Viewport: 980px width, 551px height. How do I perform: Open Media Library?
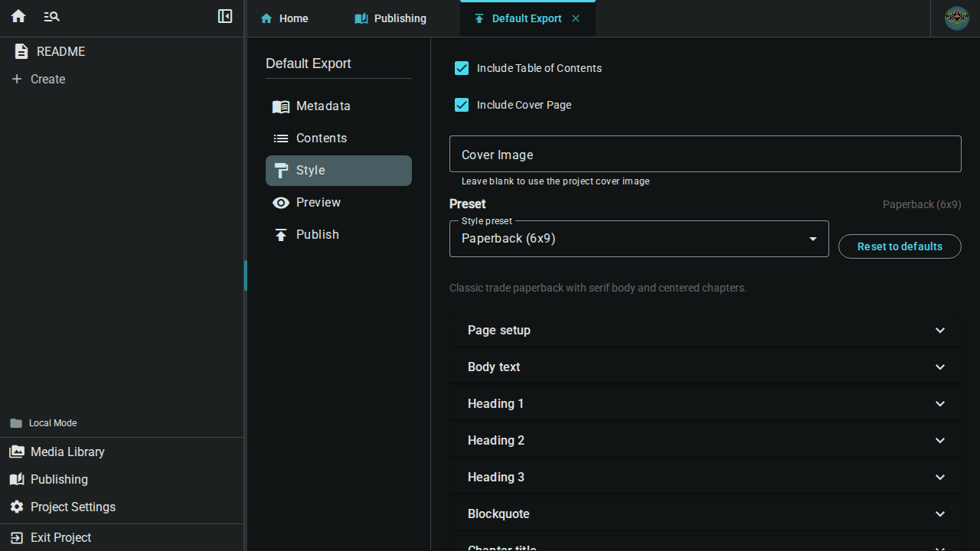click(x=122, y=452)
